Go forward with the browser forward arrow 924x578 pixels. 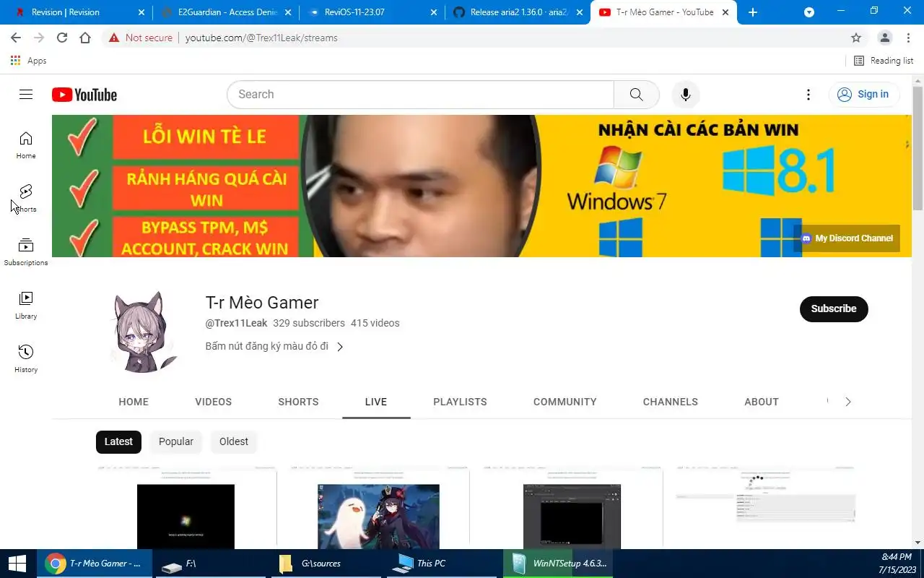click(39, 38)
